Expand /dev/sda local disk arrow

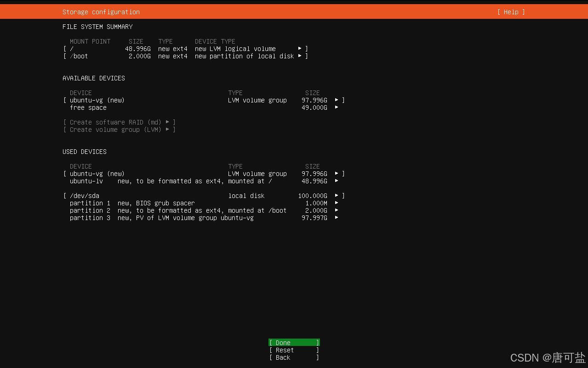point(337,196)
